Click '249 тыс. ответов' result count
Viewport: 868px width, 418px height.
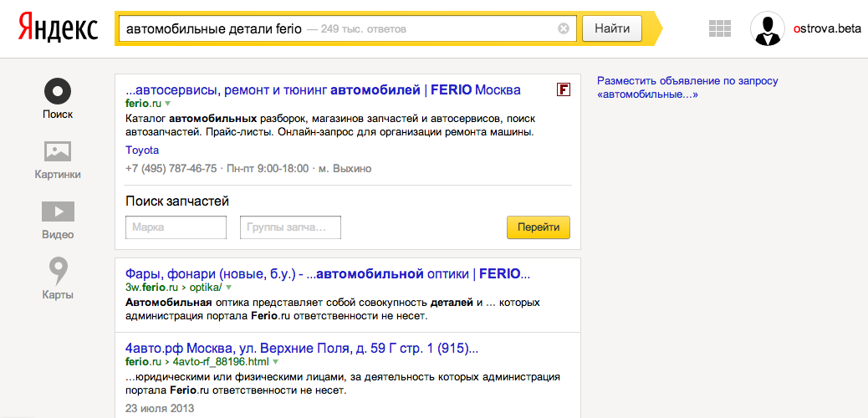point(364,28)
